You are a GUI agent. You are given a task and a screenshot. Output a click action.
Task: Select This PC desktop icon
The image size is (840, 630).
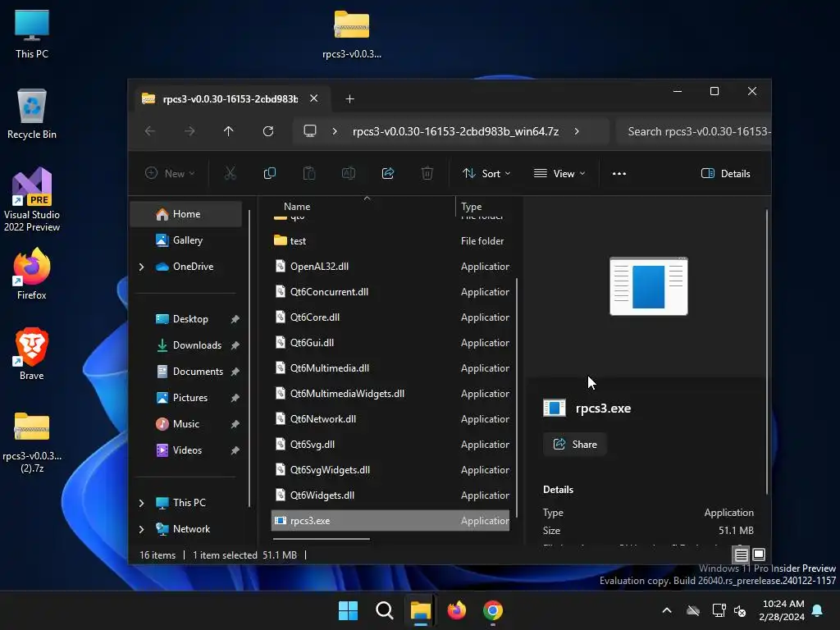32,34
